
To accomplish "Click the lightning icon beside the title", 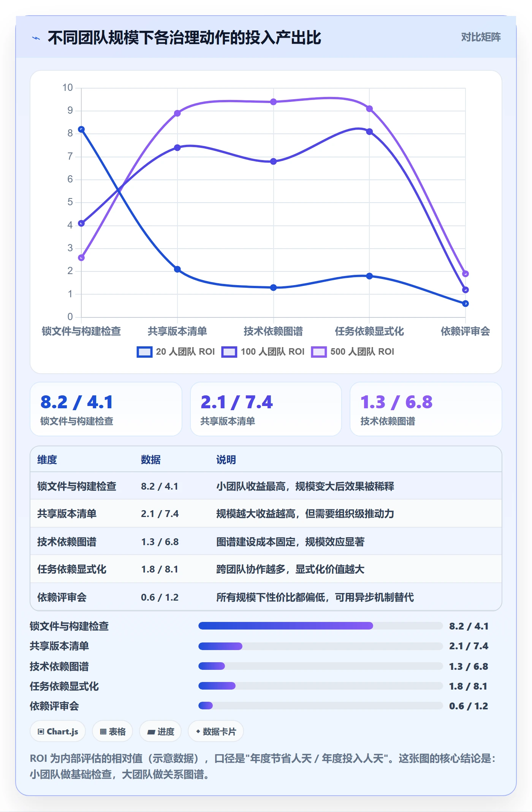I will tap(36, 38).
